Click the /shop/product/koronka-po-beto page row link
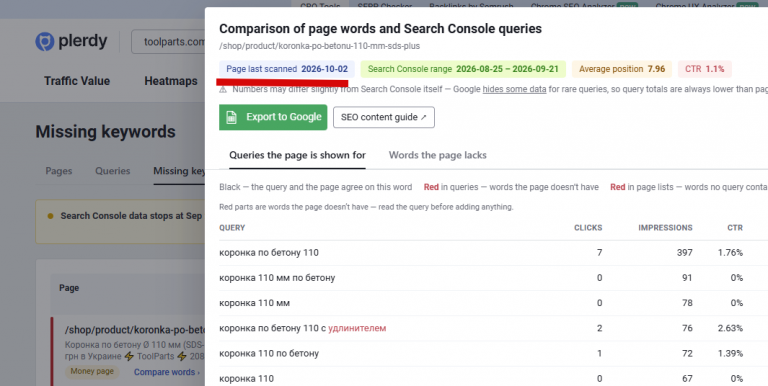Viewport: 768px width, 386px height. (134, 330)
